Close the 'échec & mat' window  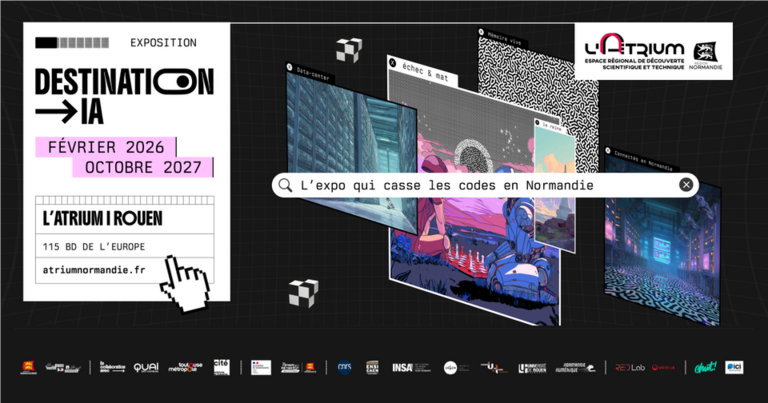pos(392,63)
